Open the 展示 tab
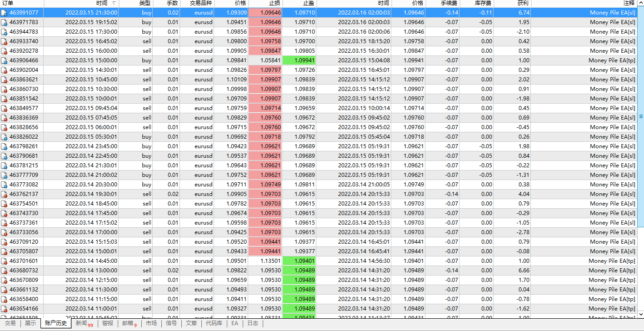The height and width of the screenshot is (331, 644). 30,323
